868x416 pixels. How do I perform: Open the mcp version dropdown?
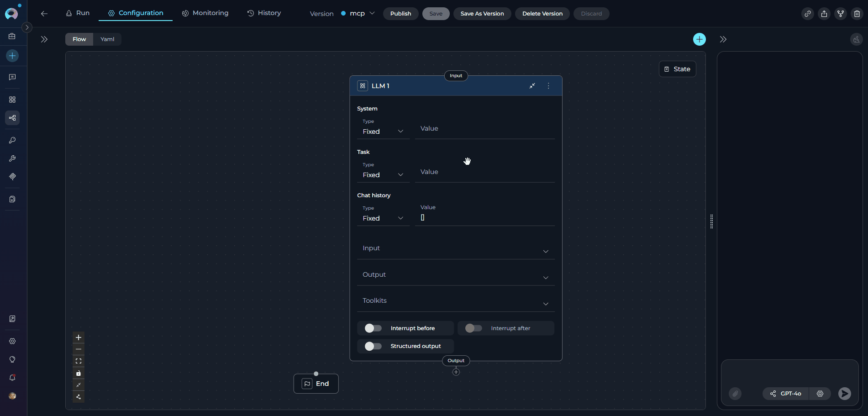click(x=358, y=14)
